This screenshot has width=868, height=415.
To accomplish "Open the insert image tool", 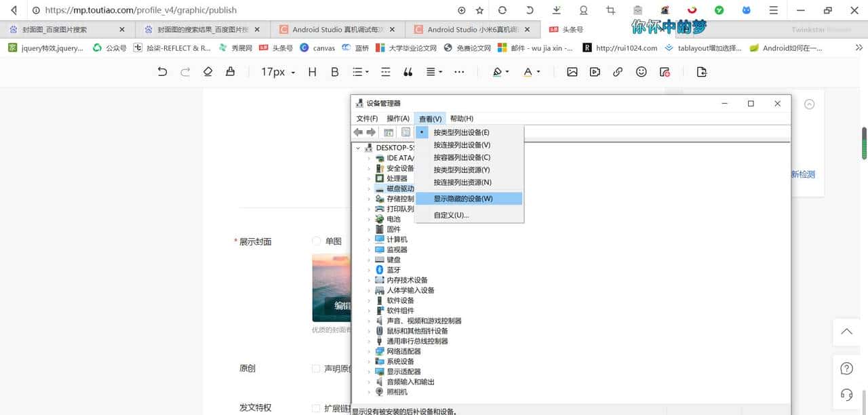I will click(572, 71).
